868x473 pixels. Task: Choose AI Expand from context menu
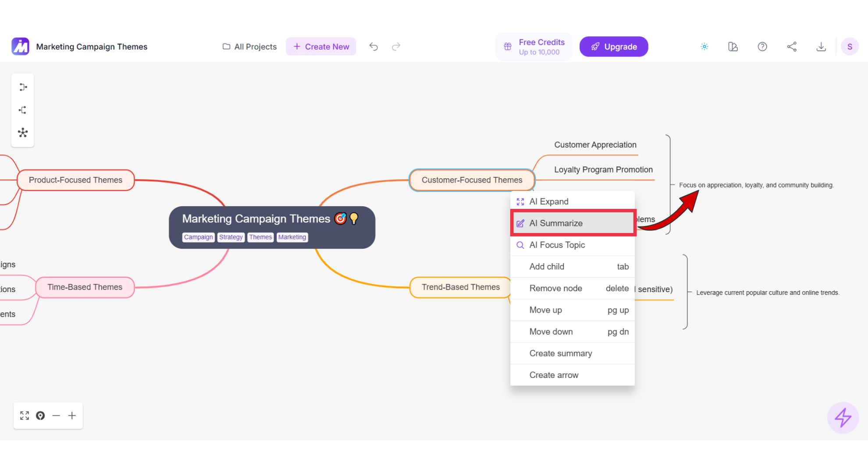point(573,201)
